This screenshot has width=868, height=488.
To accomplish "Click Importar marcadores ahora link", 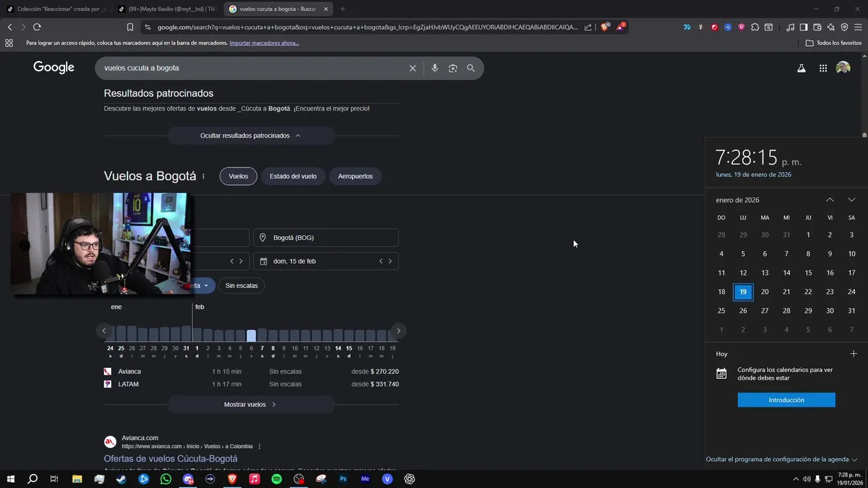I will click(264, 43).
